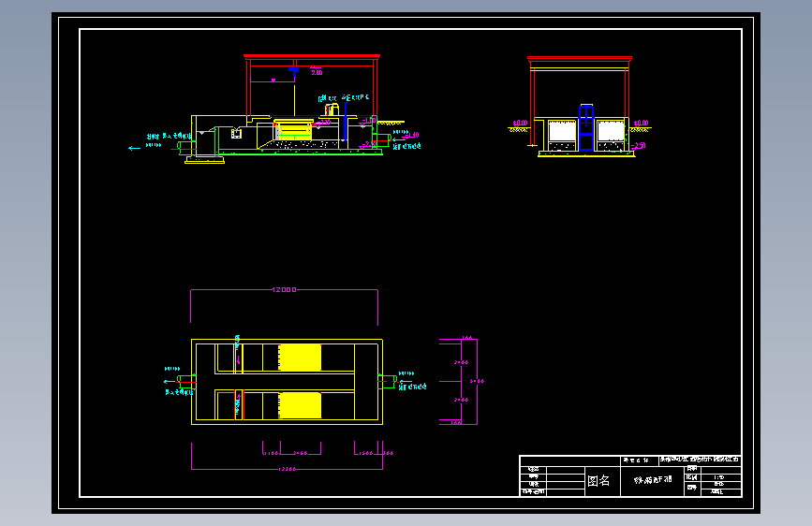Select the 12000 dimension text above plan
Screen dimensions: 812x526
[285, 290]
